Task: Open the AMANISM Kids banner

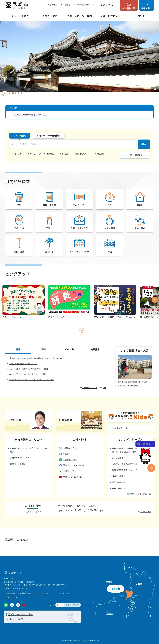Action: click(x=131, y=416)
